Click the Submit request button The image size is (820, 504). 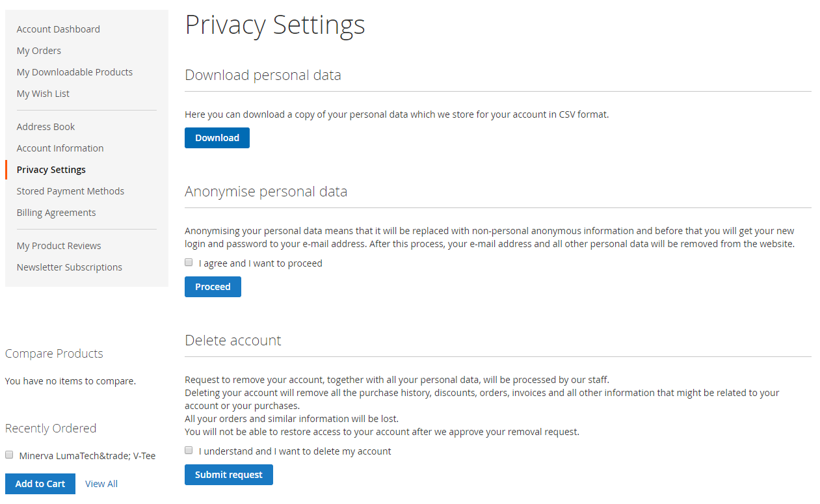(228, 475)
